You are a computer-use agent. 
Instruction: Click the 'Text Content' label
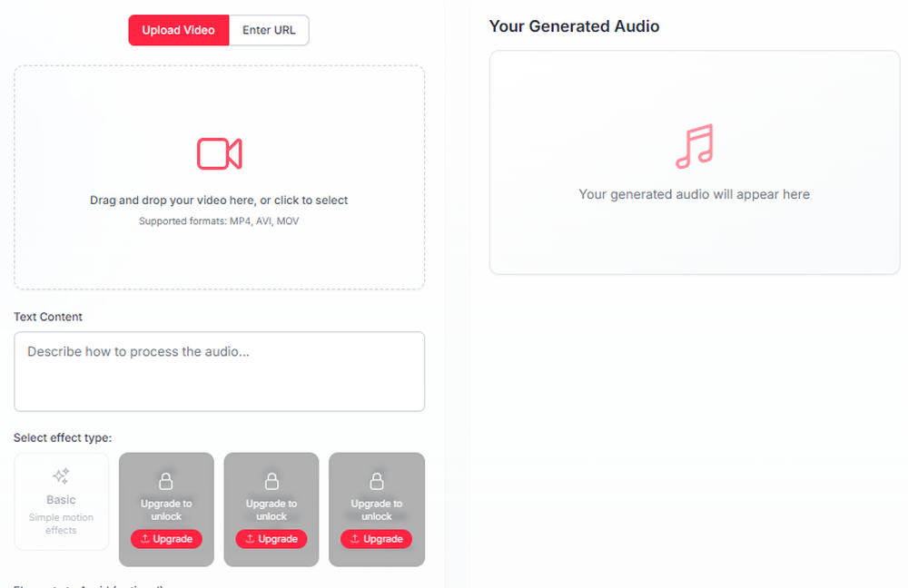pos(48,317)
